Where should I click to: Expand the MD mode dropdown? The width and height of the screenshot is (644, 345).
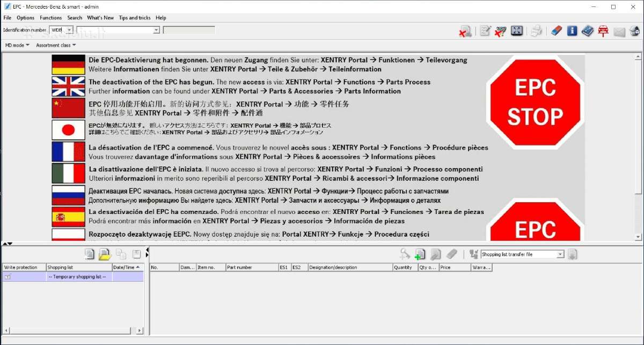(x=18, y=45)
